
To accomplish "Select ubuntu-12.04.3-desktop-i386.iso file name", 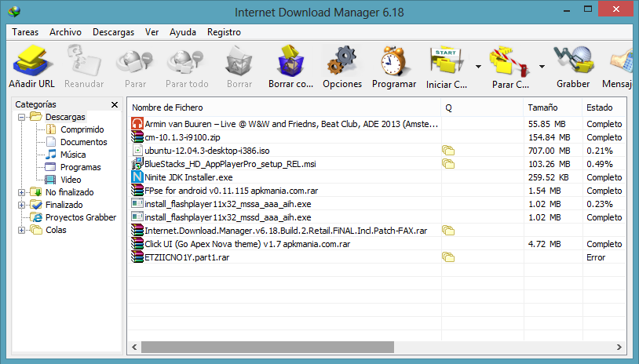I will coord(207,151).
